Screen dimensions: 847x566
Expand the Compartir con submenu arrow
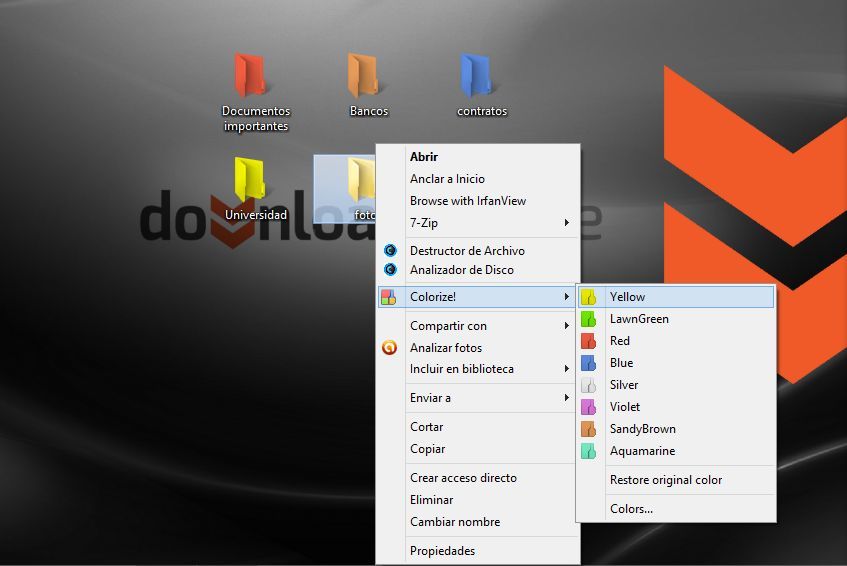(566, 326)
